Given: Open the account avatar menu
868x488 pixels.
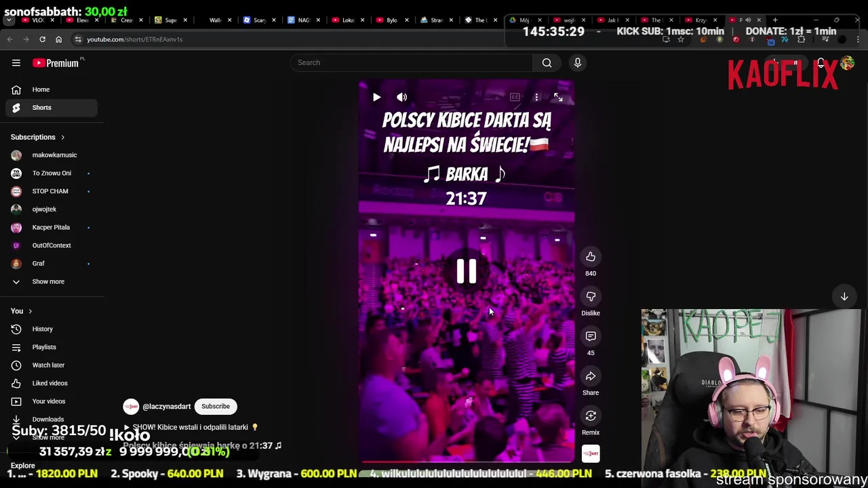Looking at the screenshot, I should [x=847, y=64].
